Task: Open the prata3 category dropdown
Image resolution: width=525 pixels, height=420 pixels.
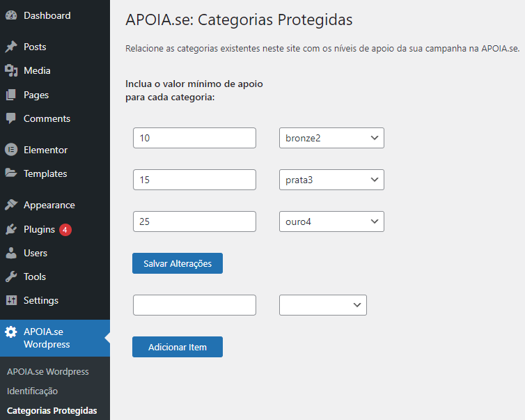Action: tap(331, 180)
